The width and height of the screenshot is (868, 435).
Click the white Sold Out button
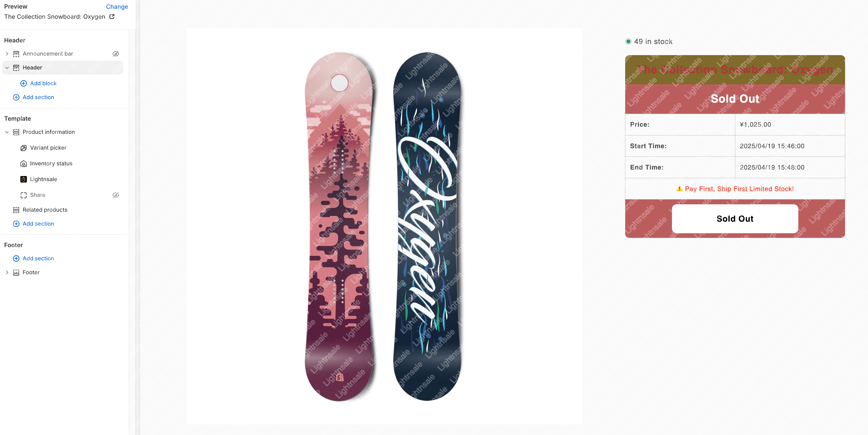click(735, 218)
